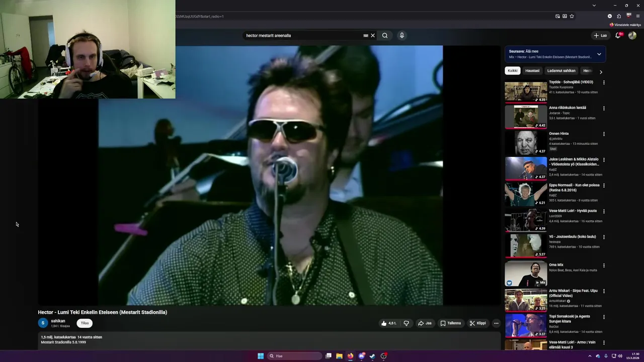Open Eppu Normaali - Kun olet poissa title
This screenshot has width=644, height=362.
point(574,188)
